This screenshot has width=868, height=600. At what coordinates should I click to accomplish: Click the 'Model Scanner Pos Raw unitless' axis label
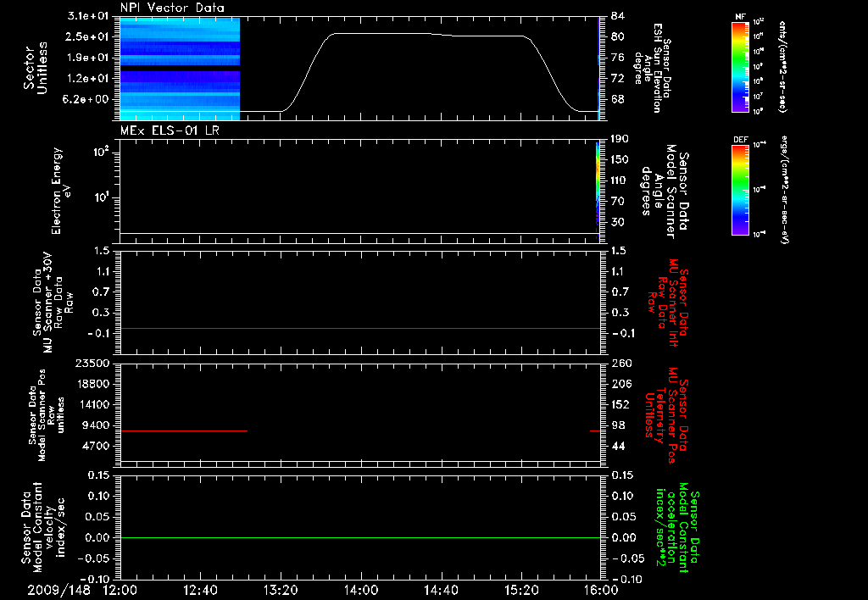pos(47,414)
